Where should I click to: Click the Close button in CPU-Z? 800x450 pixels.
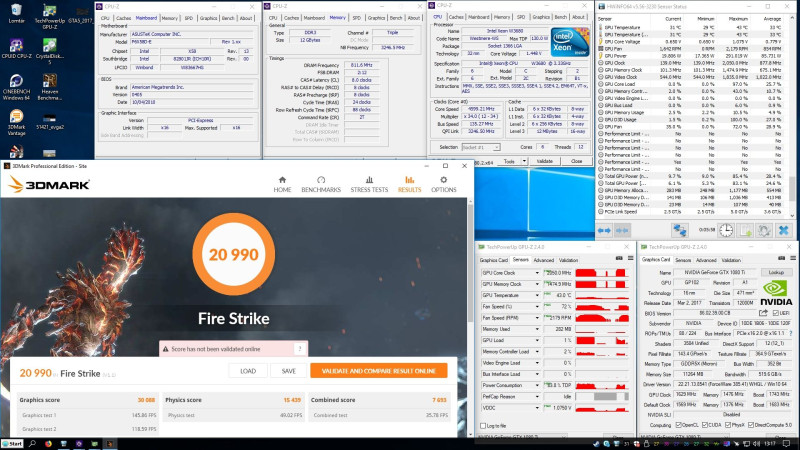(576, 161)
